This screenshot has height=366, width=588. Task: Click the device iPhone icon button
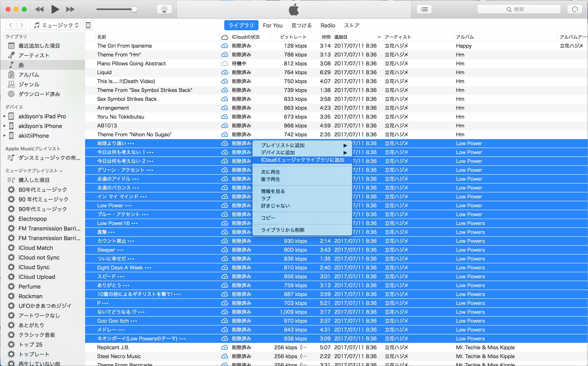(x=88, y=25)
